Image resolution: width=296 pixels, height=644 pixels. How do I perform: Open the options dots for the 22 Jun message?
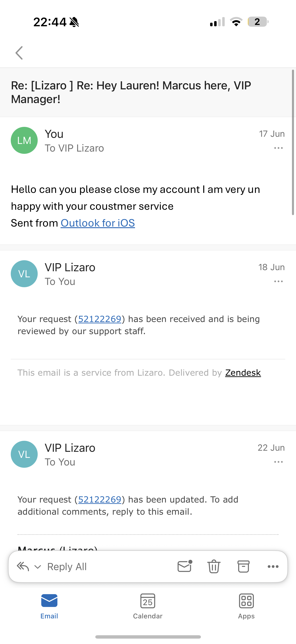(x=278, y=462)
